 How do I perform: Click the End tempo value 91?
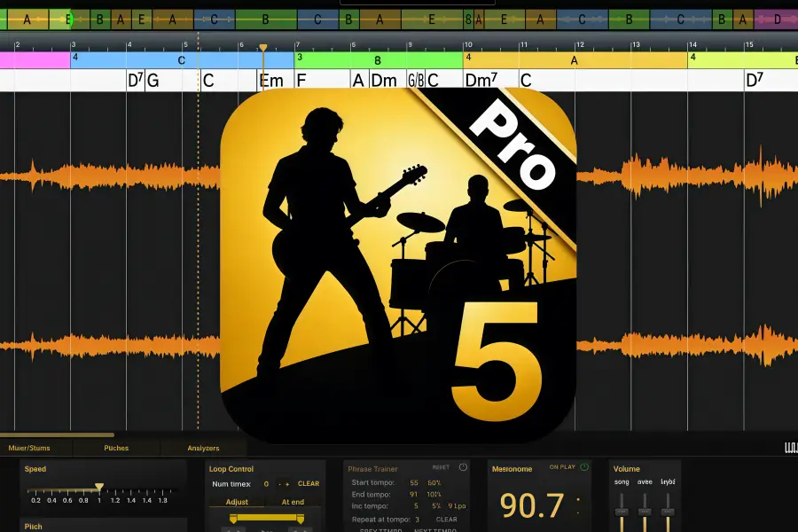click(x=414, y=495)
